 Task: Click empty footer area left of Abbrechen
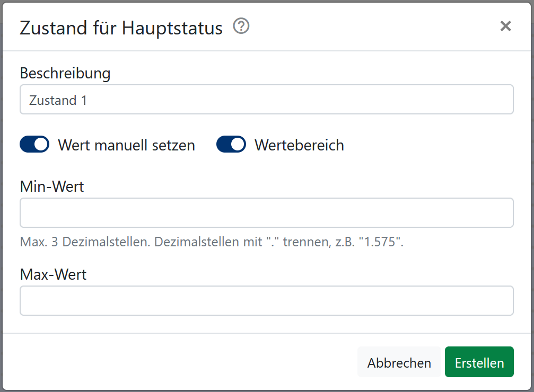[180, 362]
